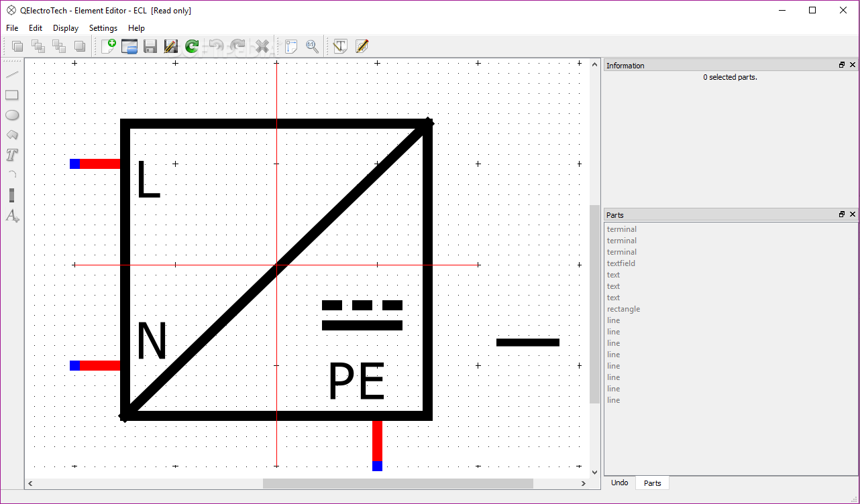Select the bottom red terminal below PE
This screenshot has width=860, height=504.
point(377,446)
